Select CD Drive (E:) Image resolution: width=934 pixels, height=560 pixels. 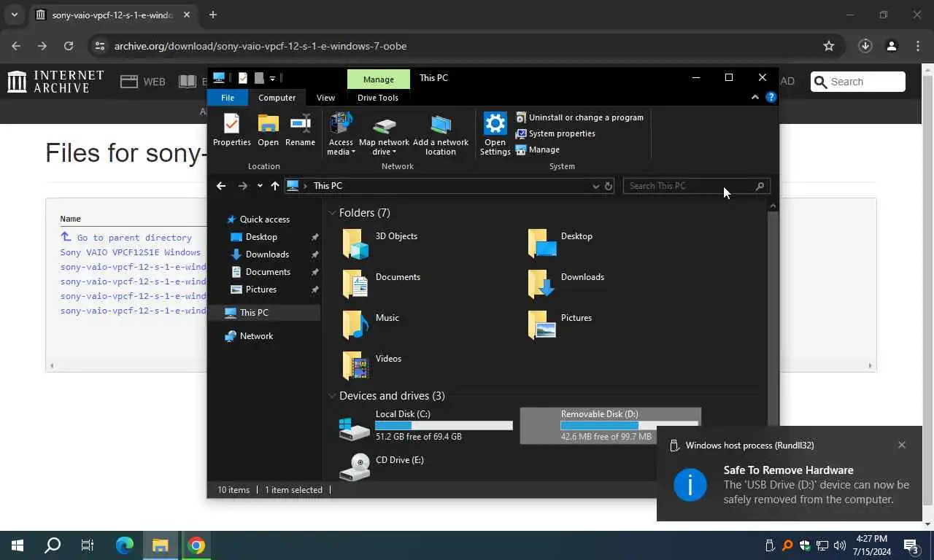point(382,467)
